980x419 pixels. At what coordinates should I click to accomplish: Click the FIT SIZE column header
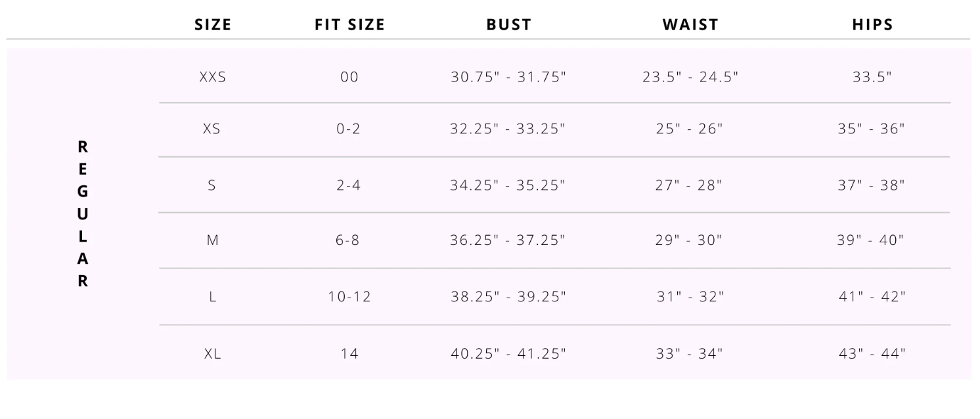(x=350, y=25)
